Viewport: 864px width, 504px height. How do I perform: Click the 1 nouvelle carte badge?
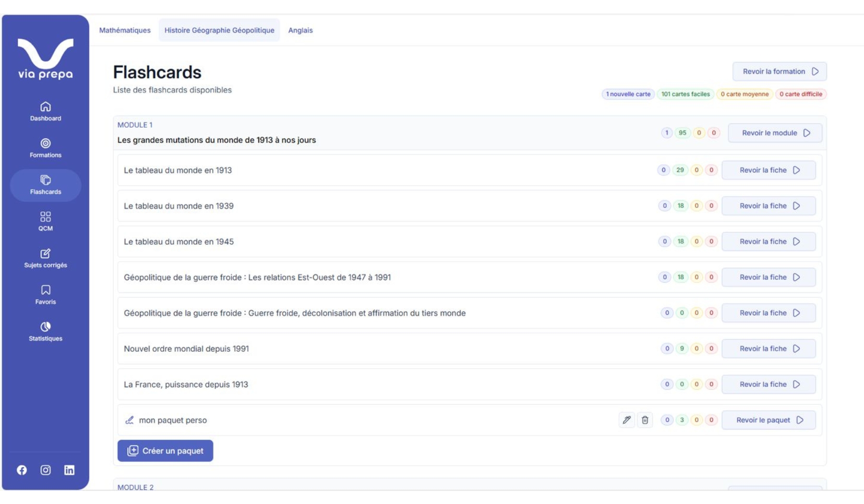pyautogui.click(x=628, y=94)
